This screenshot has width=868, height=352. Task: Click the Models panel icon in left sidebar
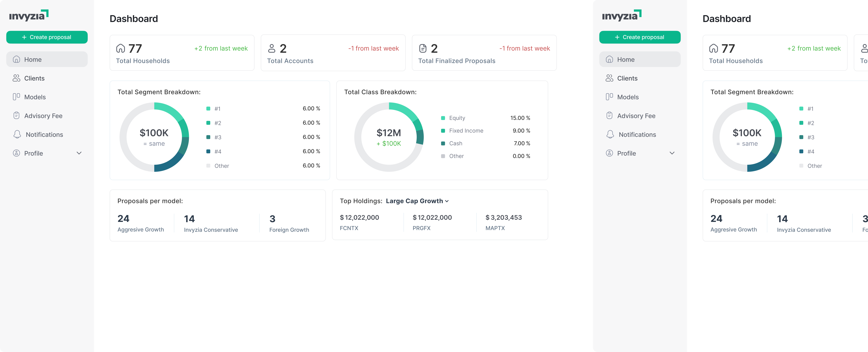click(x=16, y=97)
